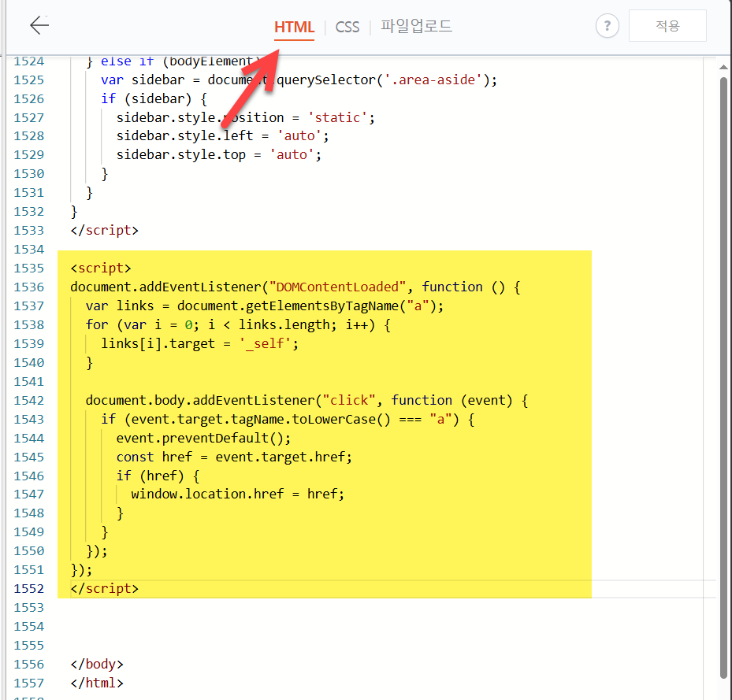Click line number 1535

click(29, 269)
